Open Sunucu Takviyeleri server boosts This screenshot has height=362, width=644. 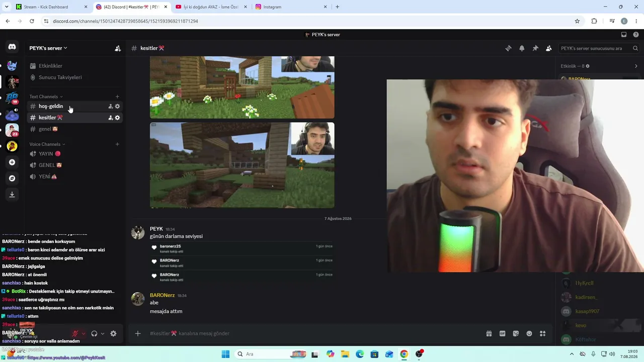pos(60,77)
